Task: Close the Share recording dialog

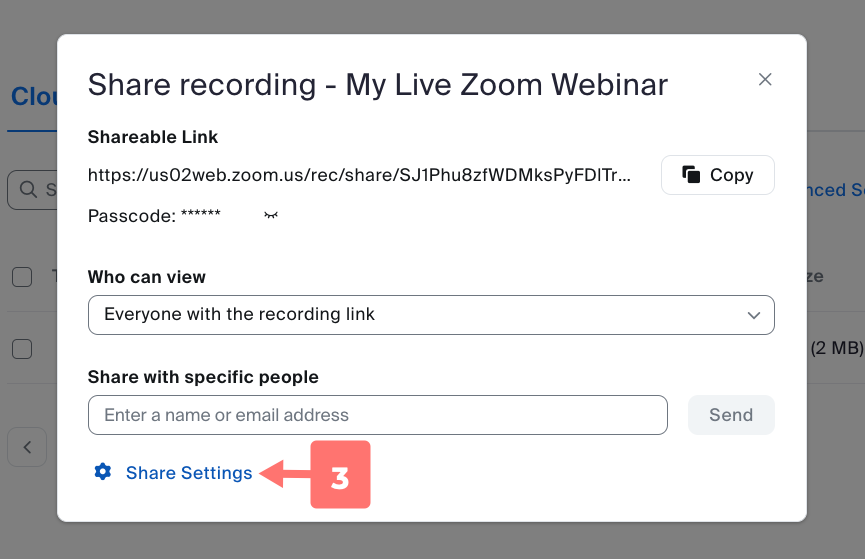Action: (x=765, y=80)
